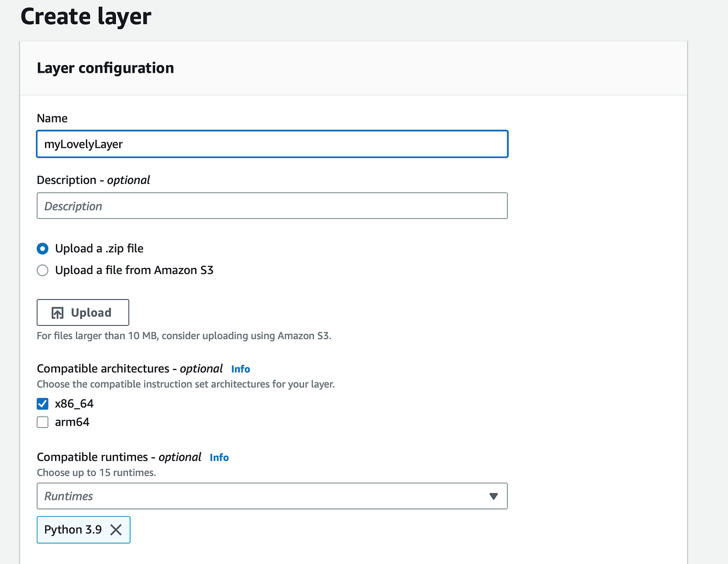This screenshot has height=564, width=728.
Task: Focus the Description text field
Action: pyautogui.click(x=272, y=206)
